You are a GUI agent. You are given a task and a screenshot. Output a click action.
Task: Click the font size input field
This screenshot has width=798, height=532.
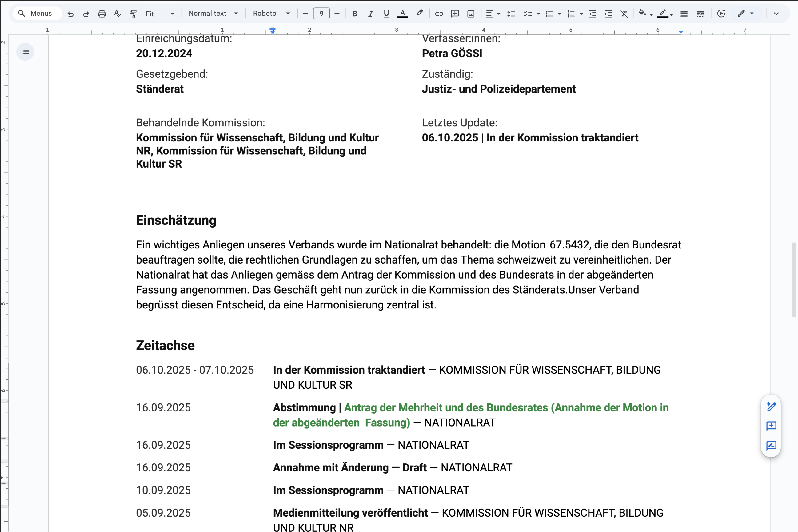321,14
